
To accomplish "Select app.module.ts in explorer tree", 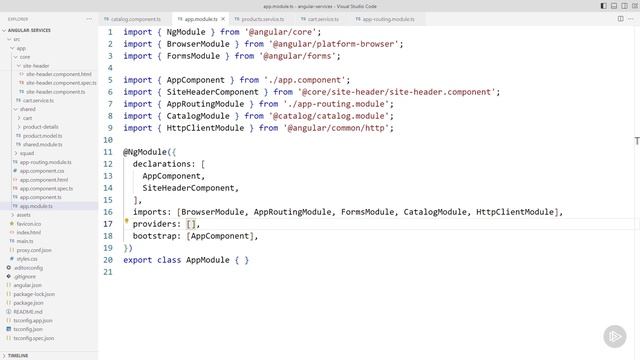I will (36, 206).
